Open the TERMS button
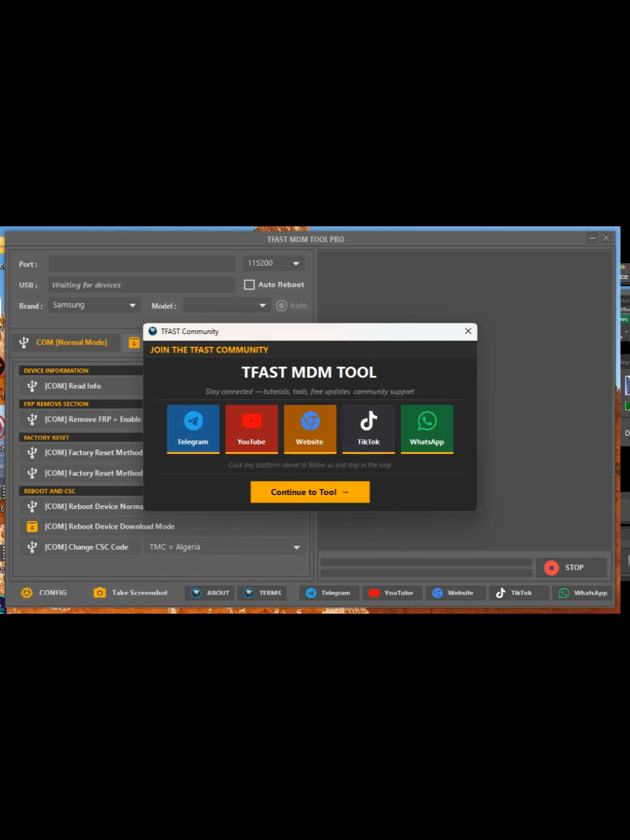The image size is (630, 840). coord(263,593)
